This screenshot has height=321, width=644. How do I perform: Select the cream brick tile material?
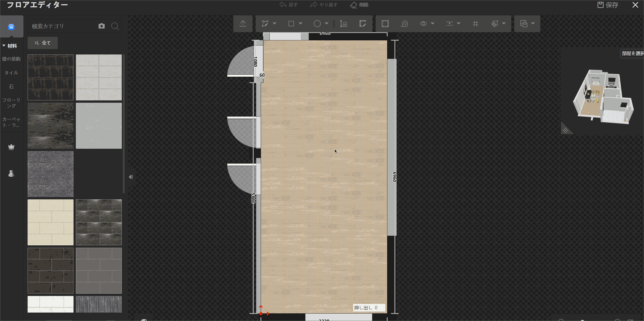pos(51,222)
